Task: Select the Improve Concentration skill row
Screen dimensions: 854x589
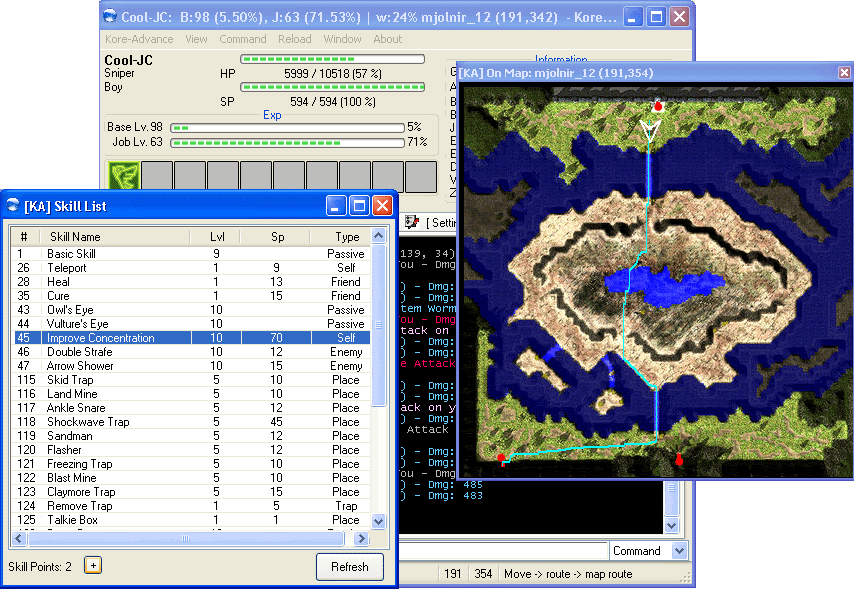Action: (x=191, y=338)
